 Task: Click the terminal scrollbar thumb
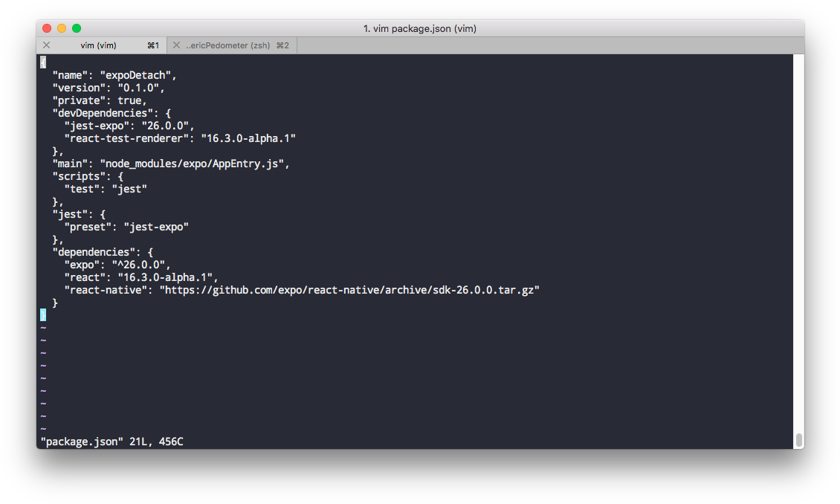[799, 439]
